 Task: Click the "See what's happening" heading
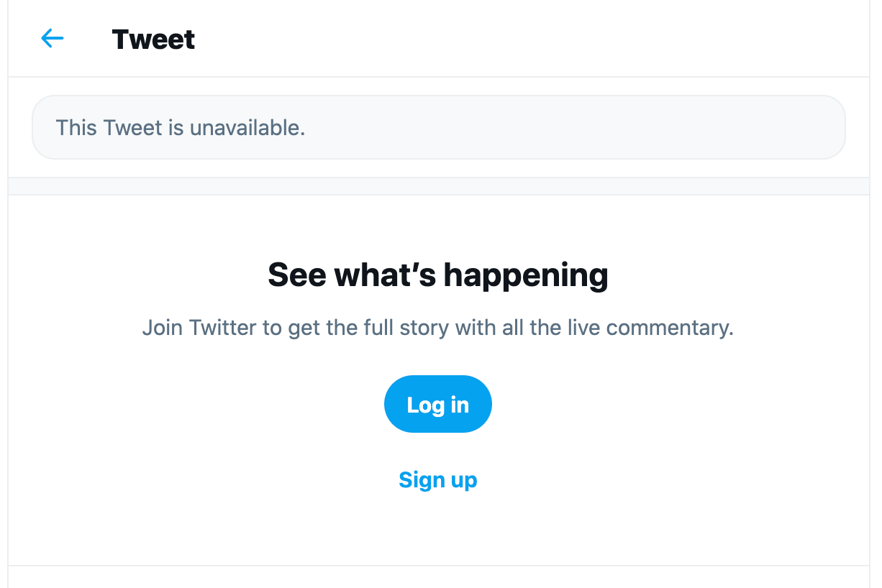(x=437, y=275)
